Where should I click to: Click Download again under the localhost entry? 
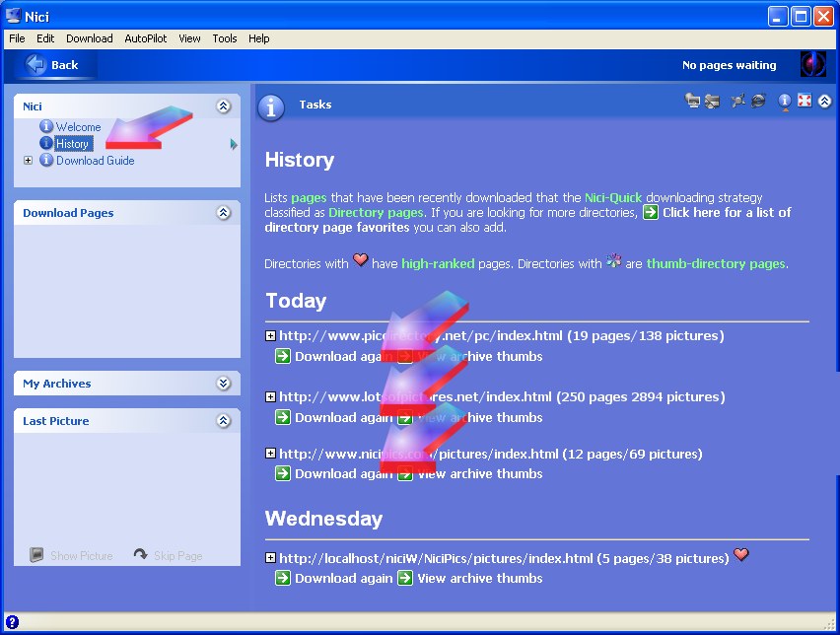(343, 578)
